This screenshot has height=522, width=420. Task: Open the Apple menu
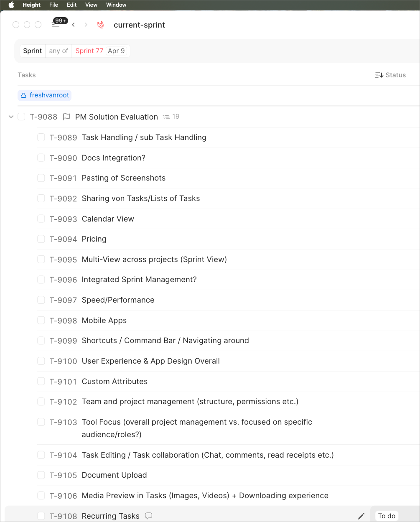[x=11, y=5]
